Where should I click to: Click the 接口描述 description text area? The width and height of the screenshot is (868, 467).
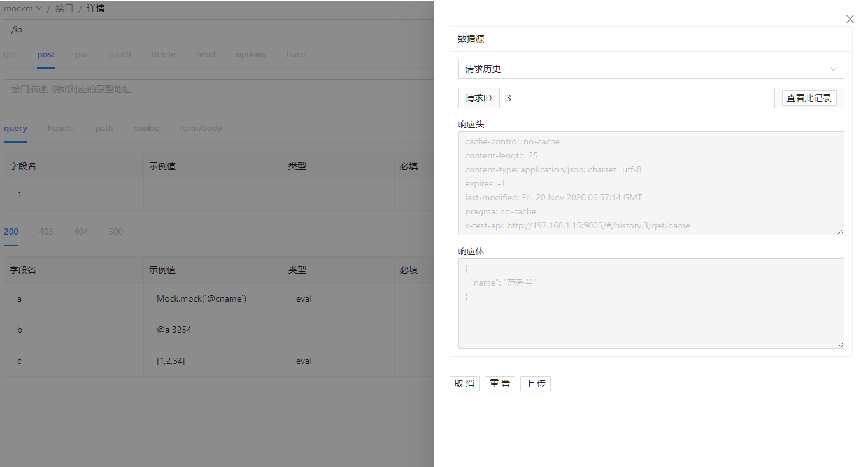click(x=217, y=95)
